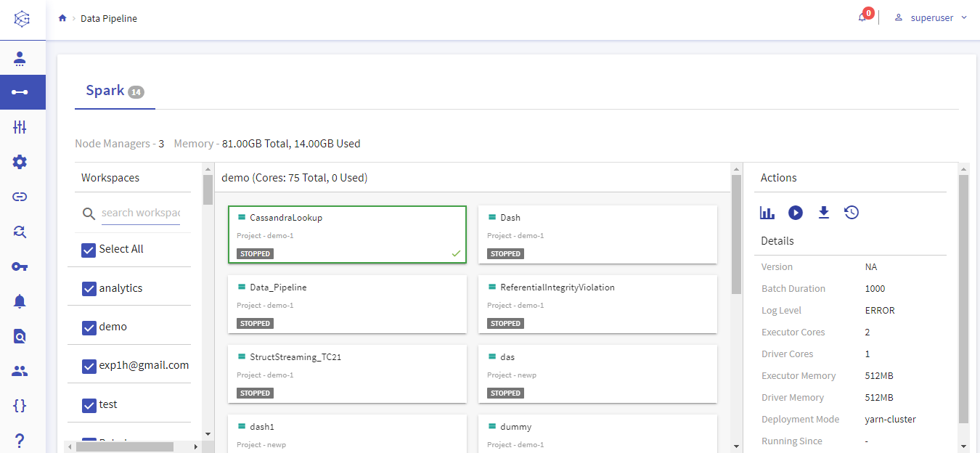Download pipeline using download icon
The height and width of the screenshot is (453, 980).
tap(823, 213)
